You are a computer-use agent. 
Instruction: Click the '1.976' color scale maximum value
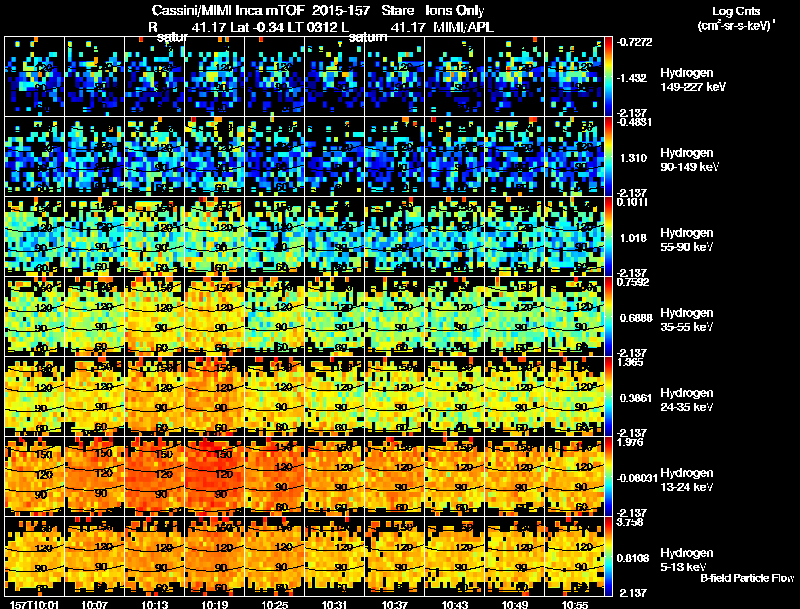630,442
